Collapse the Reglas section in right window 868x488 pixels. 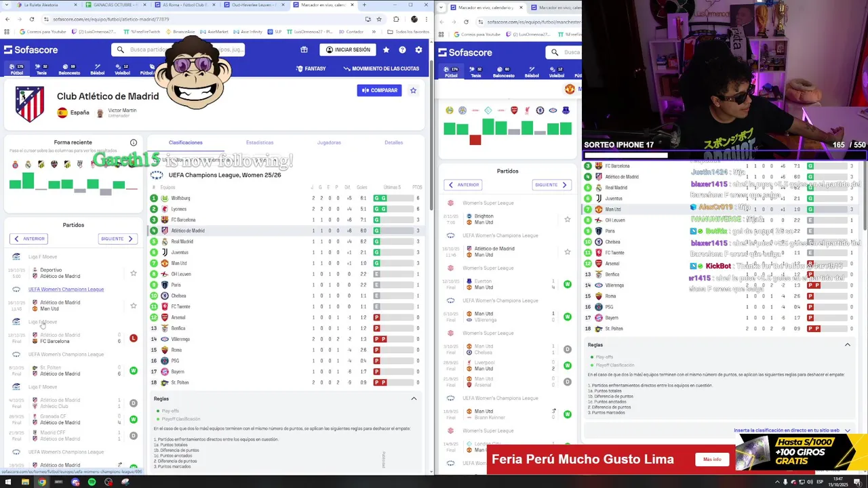pos(847,345)
